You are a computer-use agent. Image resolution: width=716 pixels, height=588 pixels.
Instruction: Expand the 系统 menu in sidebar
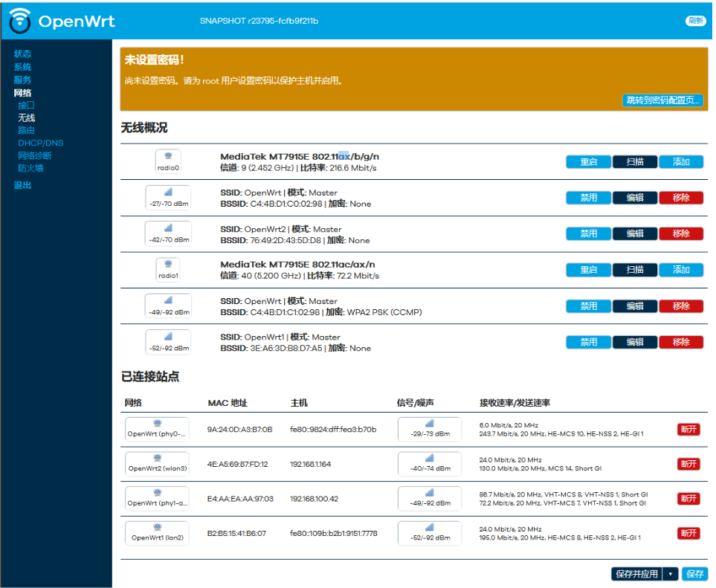tap(22, 67)
